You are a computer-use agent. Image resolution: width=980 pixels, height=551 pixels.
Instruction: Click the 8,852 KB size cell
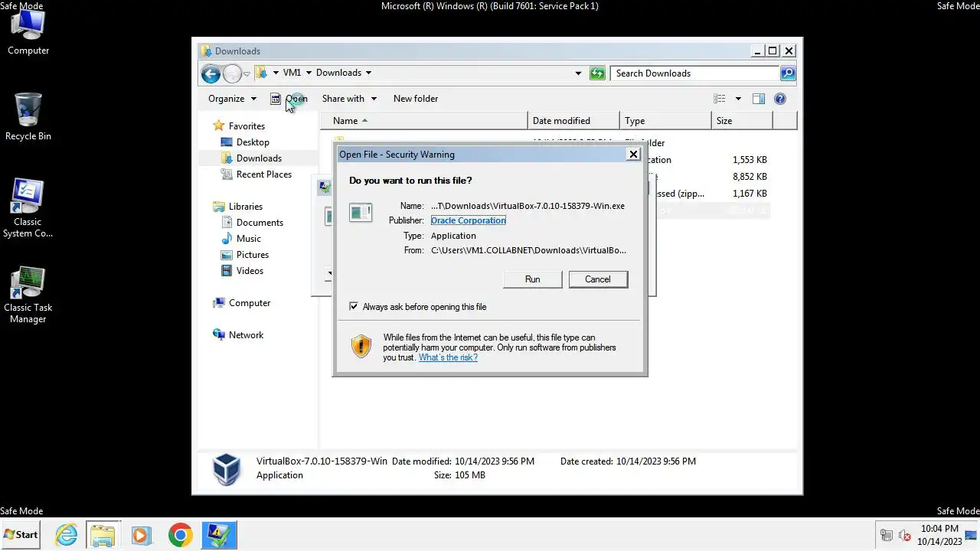coord(750,177)
